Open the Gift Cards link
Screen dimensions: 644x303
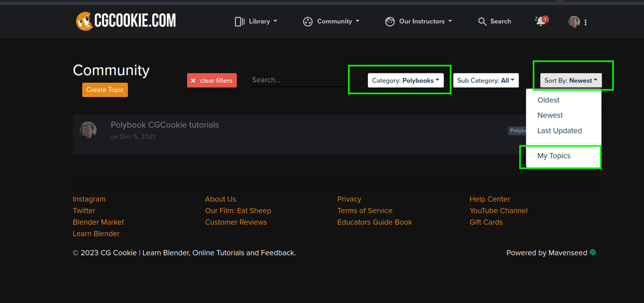(x=486, y=222)
